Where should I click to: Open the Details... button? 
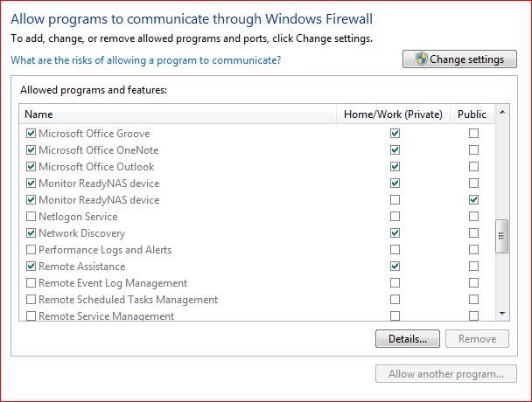408,338
